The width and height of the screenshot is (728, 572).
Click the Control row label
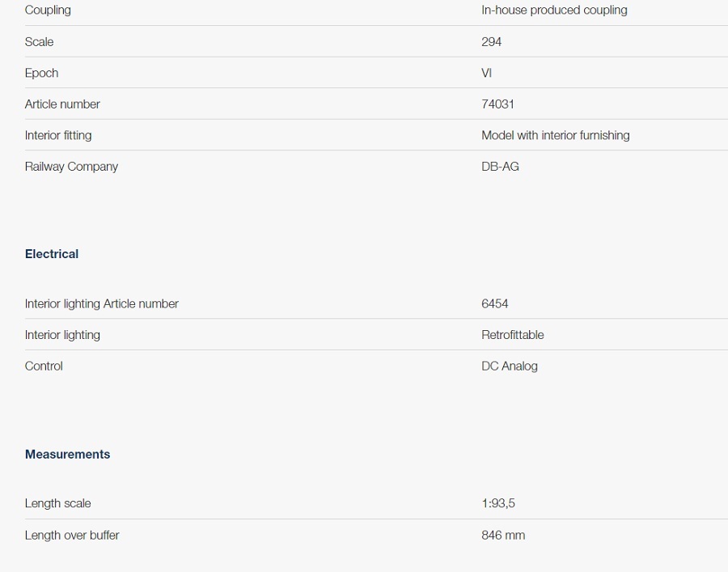tap(44, 367)
